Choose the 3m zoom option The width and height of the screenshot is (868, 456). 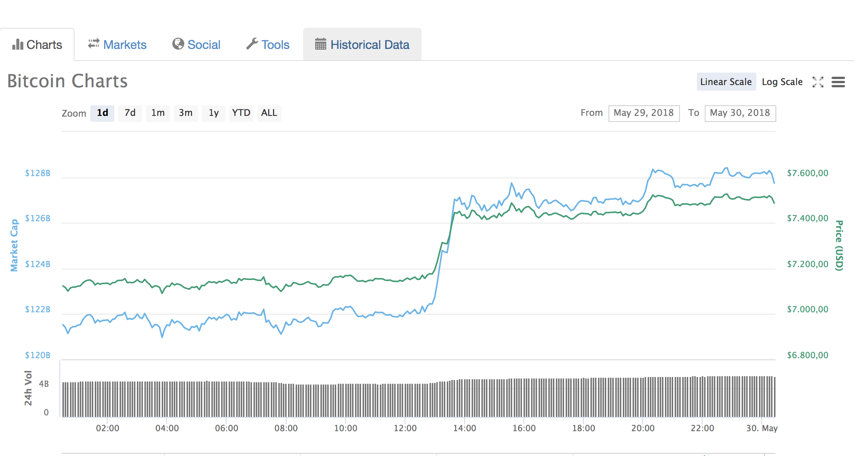185,113
